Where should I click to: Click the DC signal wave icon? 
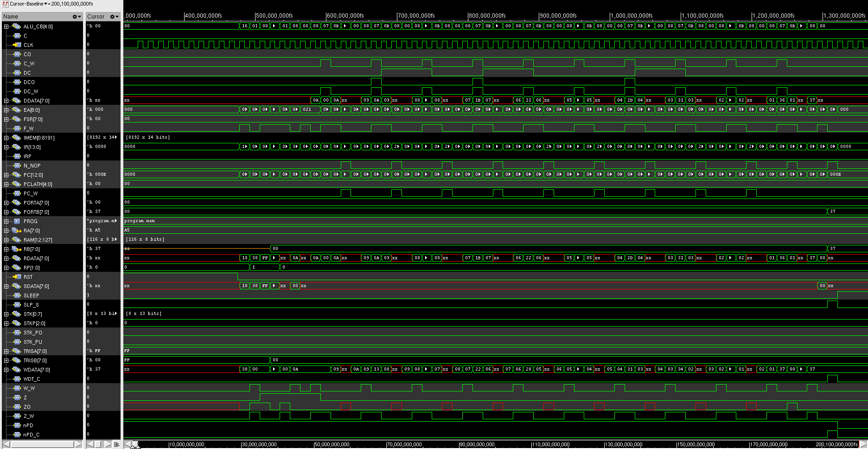point(17,73)
